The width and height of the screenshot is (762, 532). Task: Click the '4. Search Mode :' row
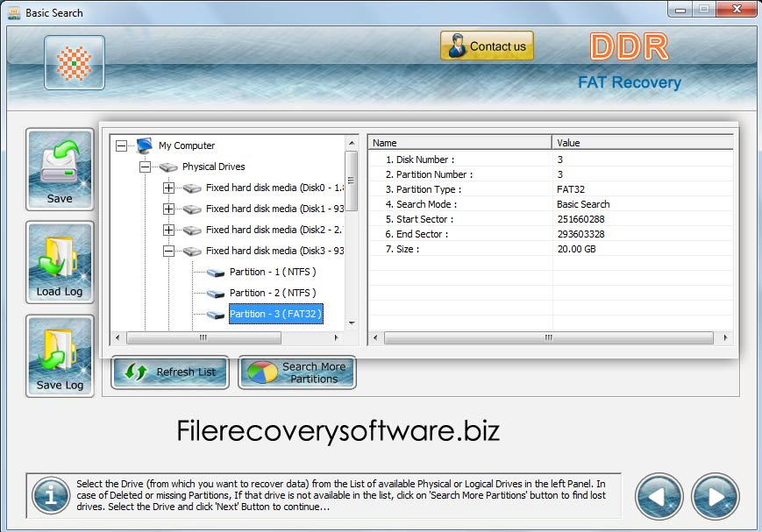pyautogui.click(x=551, y=204)
